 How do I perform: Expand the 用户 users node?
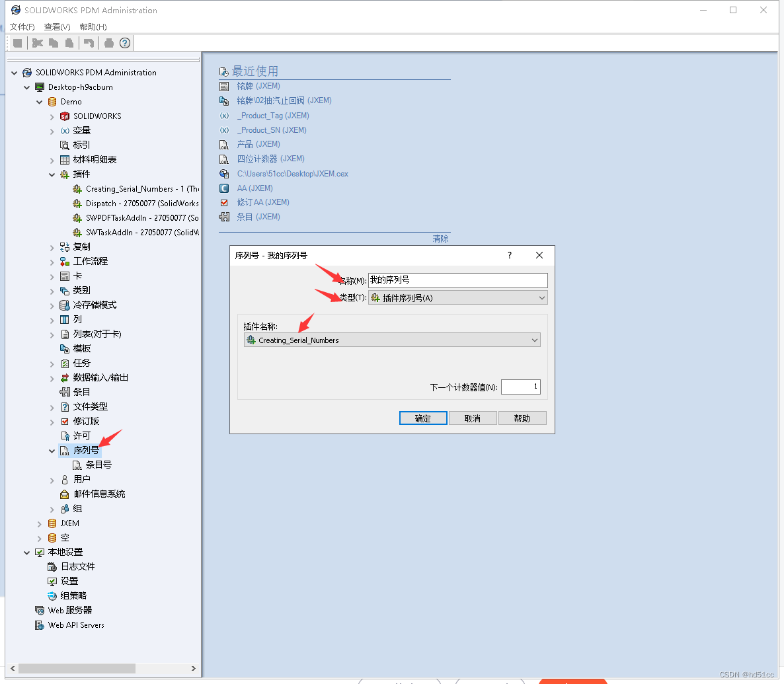coord(52,480)
